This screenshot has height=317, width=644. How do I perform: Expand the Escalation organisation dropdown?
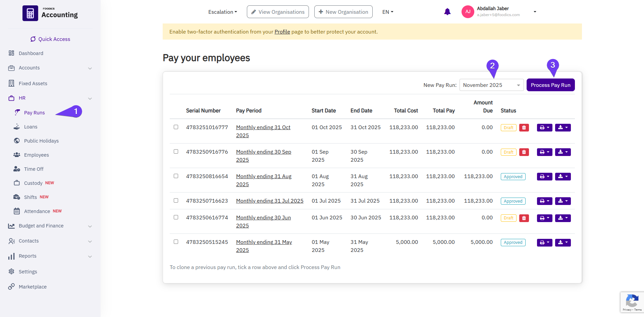tap(222, 12)
